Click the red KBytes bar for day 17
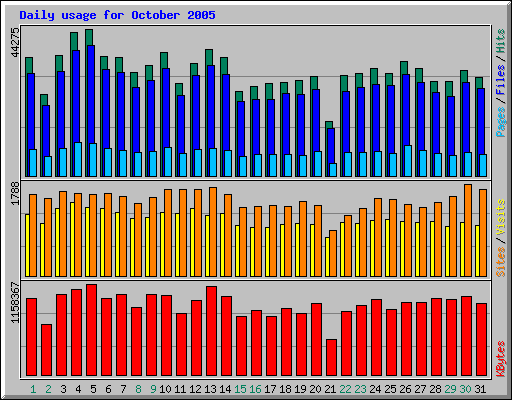This screenshot has height=400, width=512. 271,346
